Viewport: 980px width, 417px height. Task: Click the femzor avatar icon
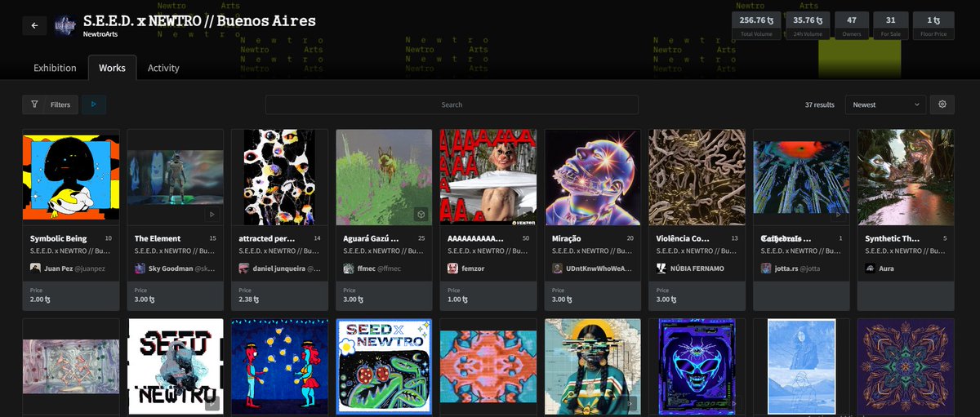(x=453, y=268)
